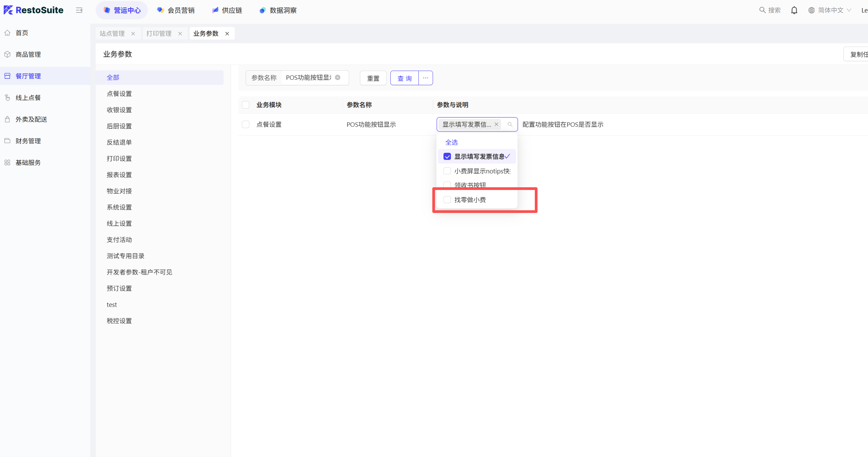Click the search magnifier in top bar
The height and width of the screenshot is (457, 868).
tap(762, 10)
